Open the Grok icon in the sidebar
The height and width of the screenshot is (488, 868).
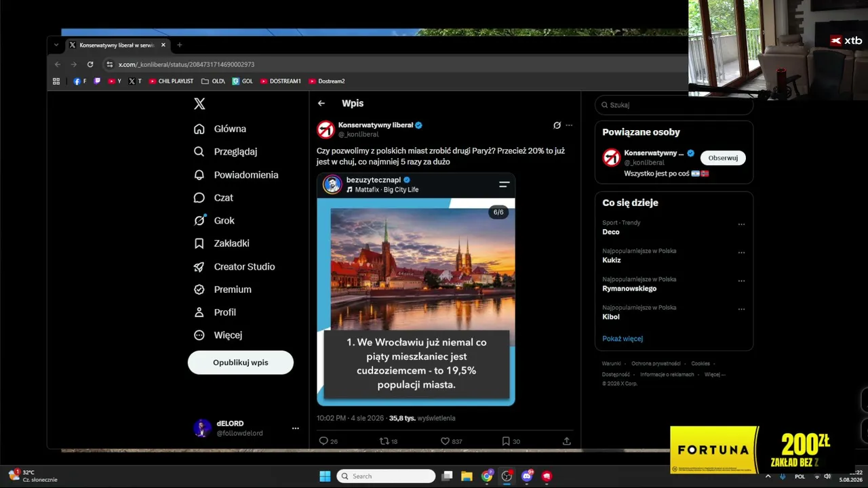click(199, 220)
